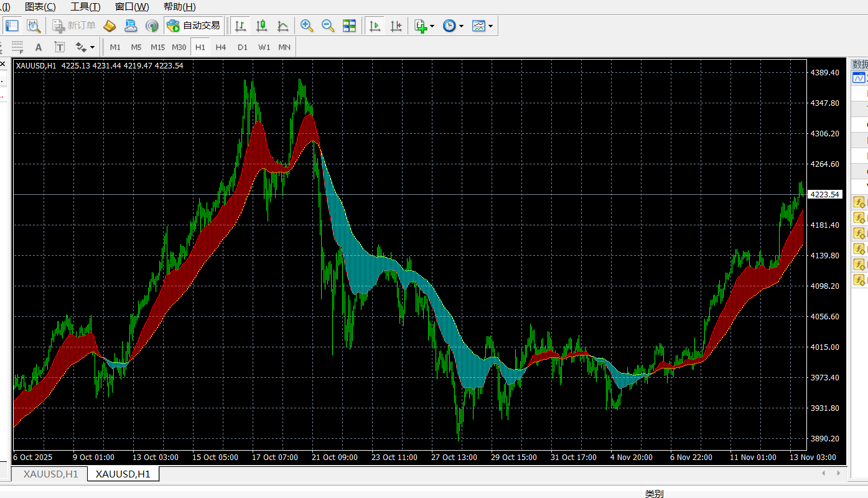This screenshot has width=868, height=498.
Task: Toggle the Terminal panel toolbar icon
Action: (x=12, y=26)
